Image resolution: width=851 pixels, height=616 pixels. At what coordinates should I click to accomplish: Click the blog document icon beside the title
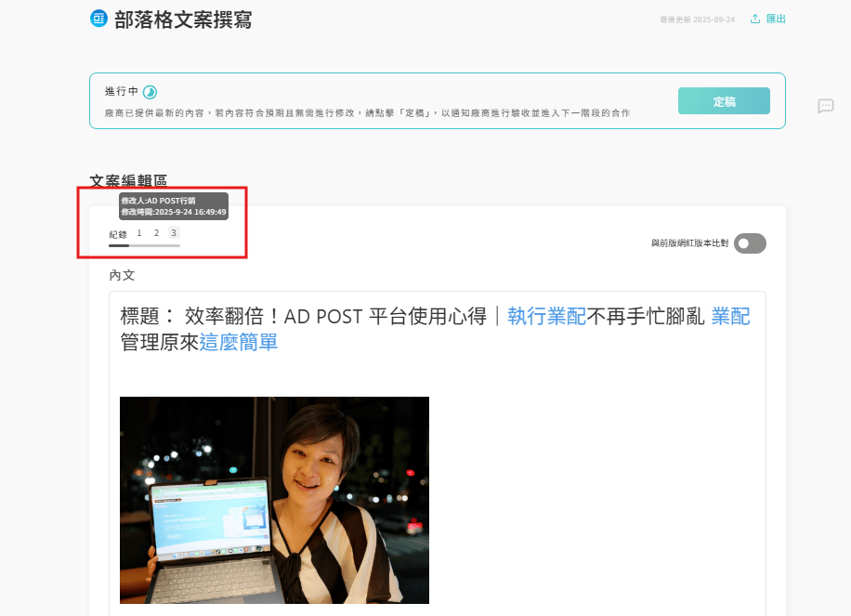[98, 19]
